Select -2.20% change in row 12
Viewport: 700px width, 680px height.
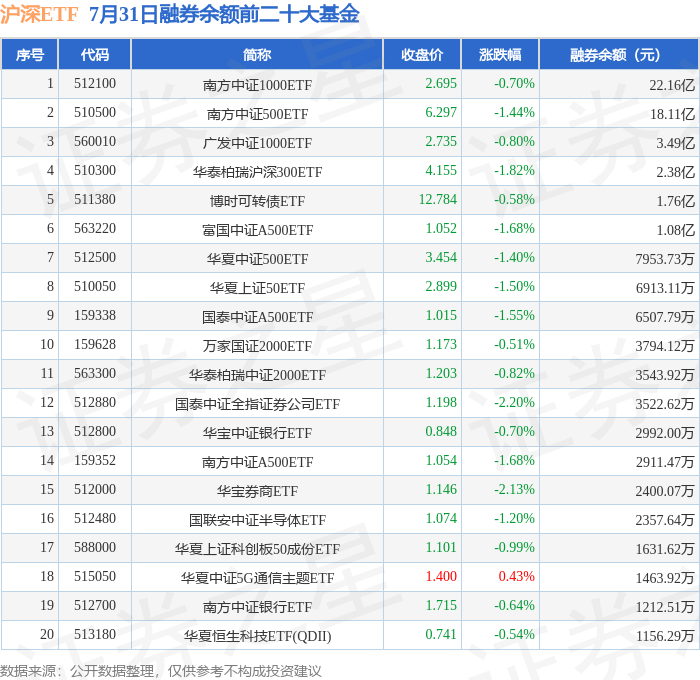514,402
